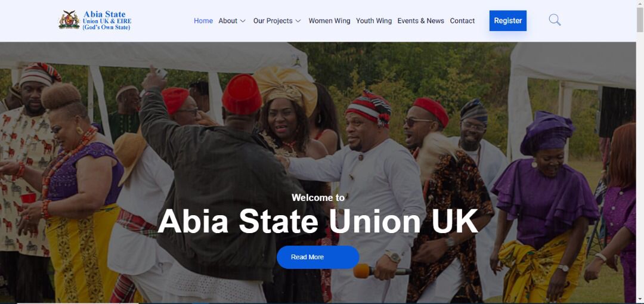Click the God's Own State tagline
The width and height of the screenshot is (644, 304).
pyautogui.click(x=106, y=27)
